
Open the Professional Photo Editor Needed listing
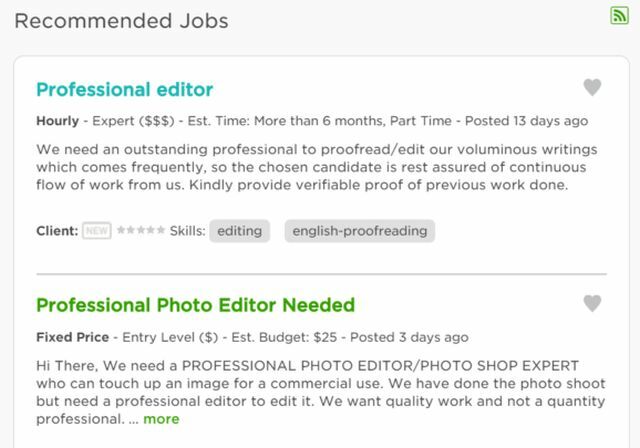coord(196,305)
